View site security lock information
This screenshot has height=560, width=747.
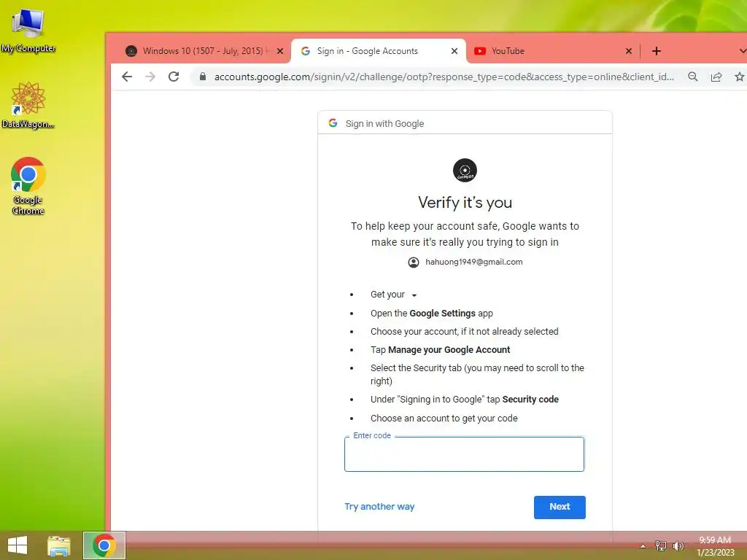(x=203, y=77)
